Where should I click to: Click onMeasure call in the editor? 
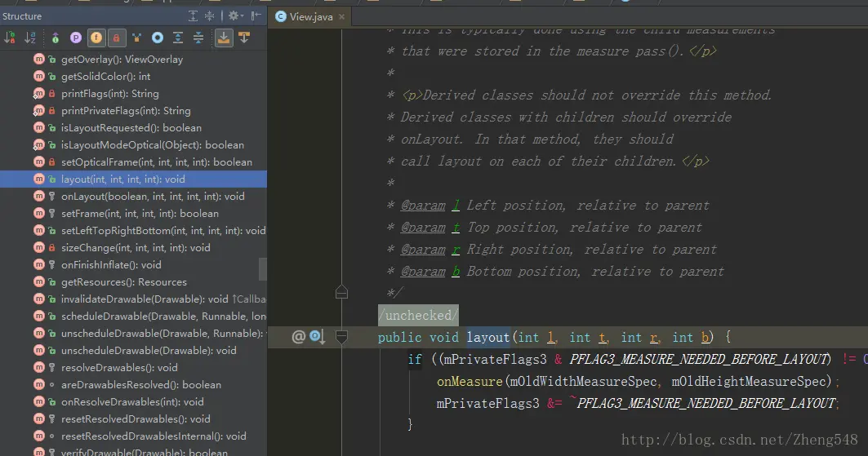point(470,382)
